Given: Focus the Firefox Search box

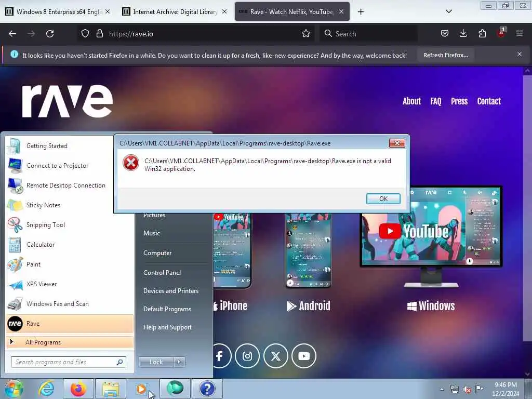Looking at the screenshot, I should [x=368, y=34].
